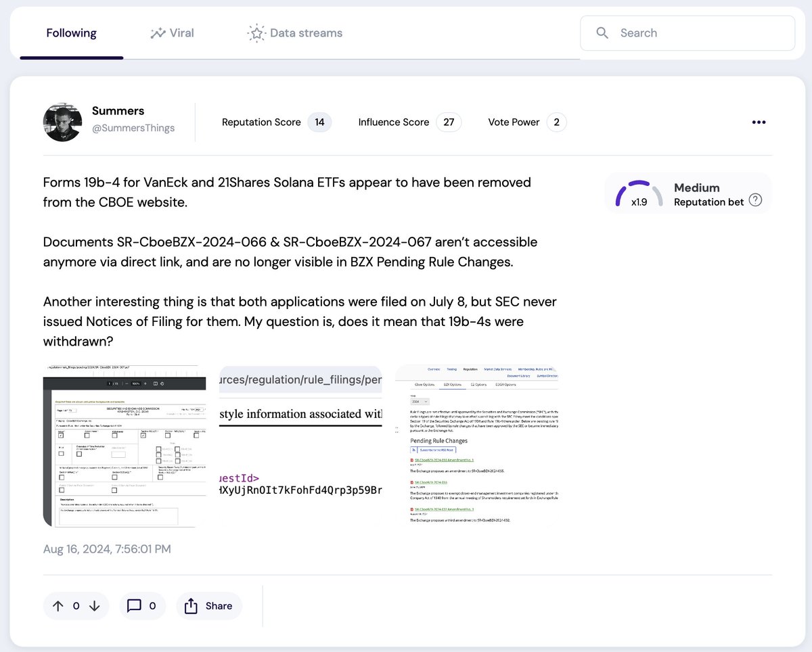Open the Summers profile avatar
Image resolution: width=812 pixels, height=652 pixels.
point(63,122)
